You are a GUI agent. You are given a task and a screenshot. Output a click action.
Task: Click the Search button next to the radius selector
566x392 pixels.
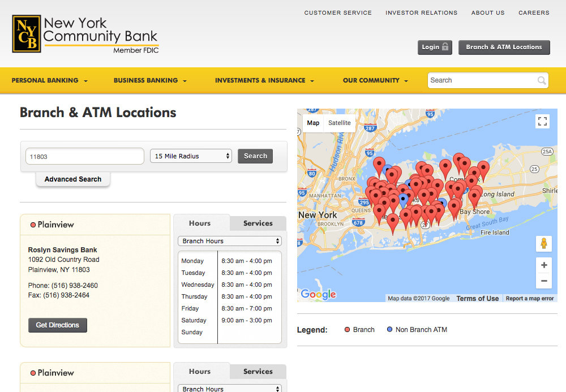click(255, 156)
